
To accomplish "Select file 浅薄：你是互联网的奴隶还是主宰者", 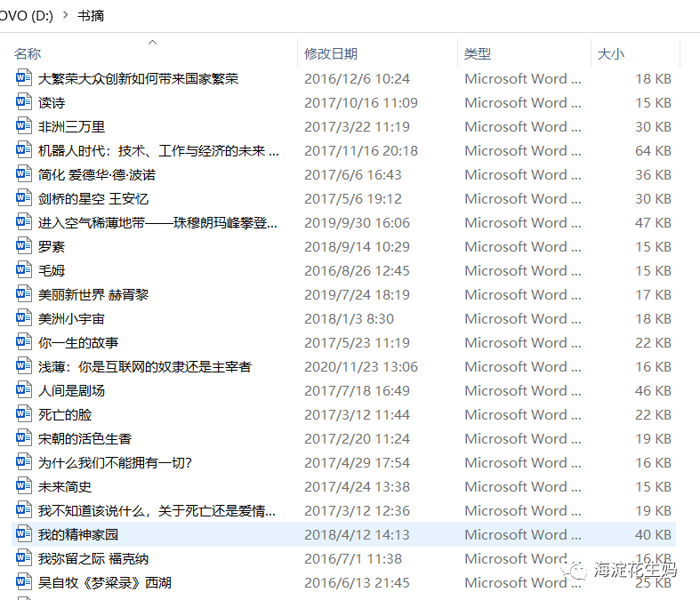I will (x=145, y=367).
